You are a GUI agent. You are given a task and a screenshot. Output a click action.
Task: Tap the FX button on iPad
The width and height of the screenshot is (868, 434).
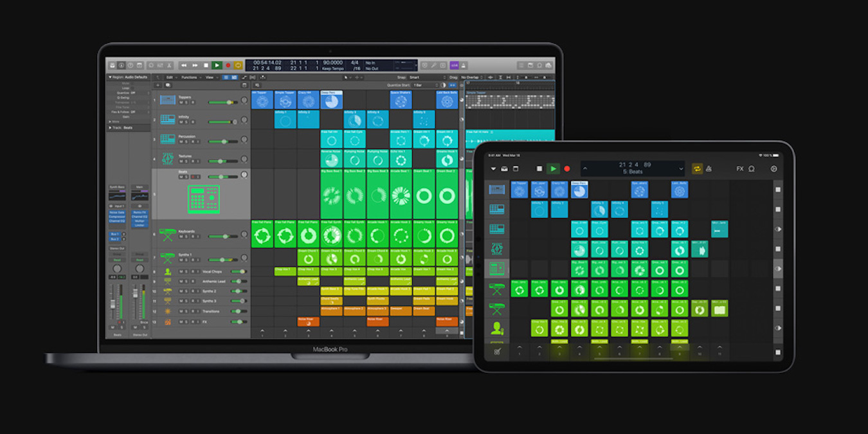click(x=739, y=169)
